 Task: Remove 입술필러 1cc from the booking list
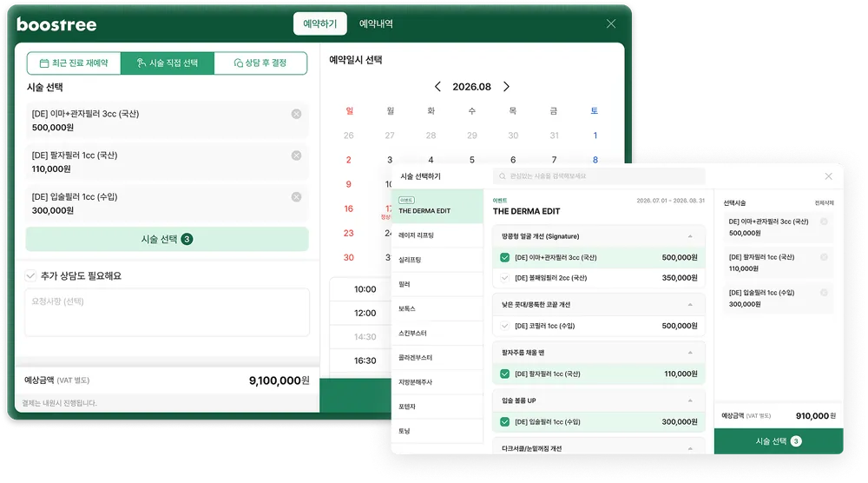pyautogui.click(x=296, y=196)
